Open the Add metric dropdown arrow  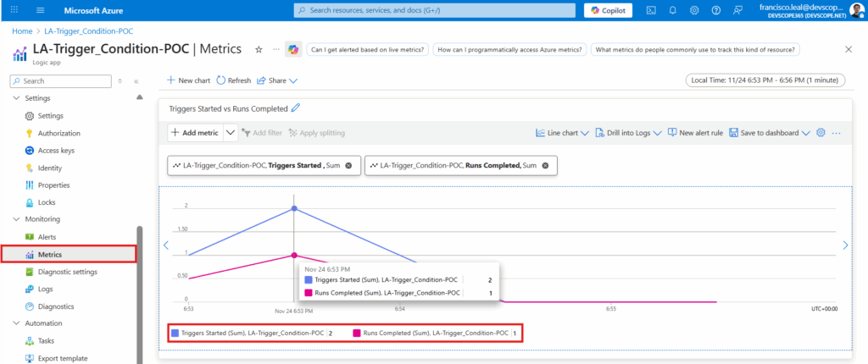pyautogui.click(x=231, y=133)
